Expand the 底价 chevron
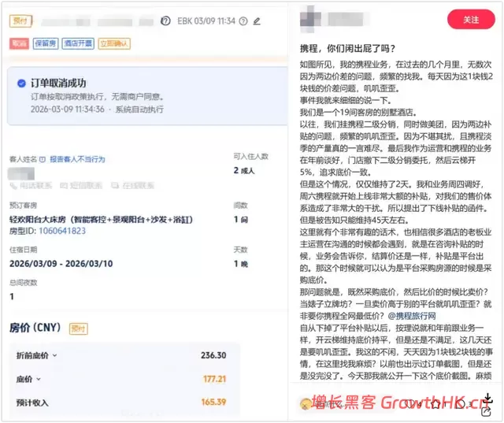 tap(39, 379)
